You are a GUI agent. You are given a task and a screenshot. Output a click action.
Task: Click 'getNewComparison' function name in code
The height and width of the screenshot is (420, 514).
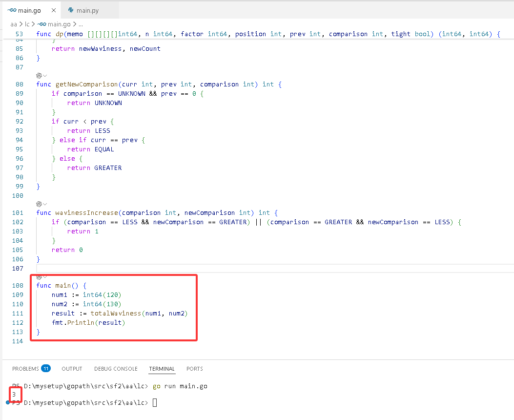click(86, 84)
